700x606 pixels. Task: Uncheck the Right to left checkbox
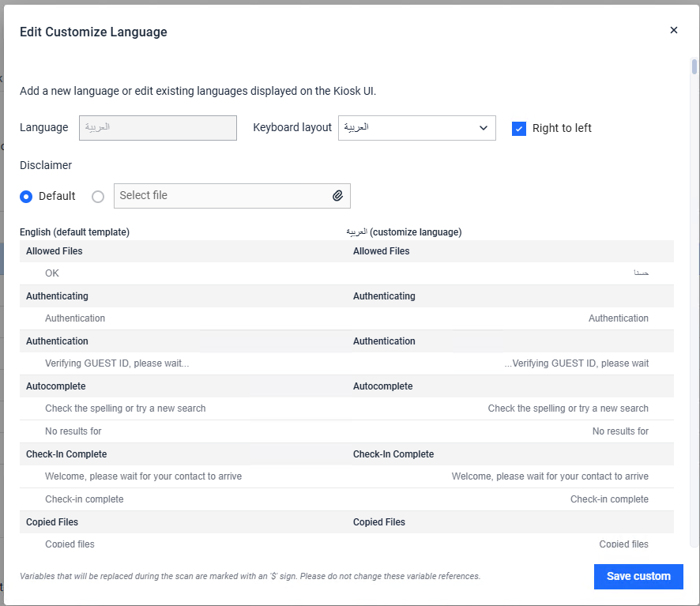[x=519, y=129]
